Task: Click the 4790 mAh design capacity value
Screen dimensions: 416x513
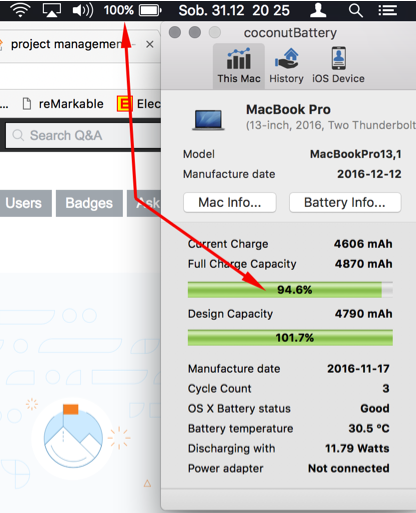Action: (x=363, y=314)
